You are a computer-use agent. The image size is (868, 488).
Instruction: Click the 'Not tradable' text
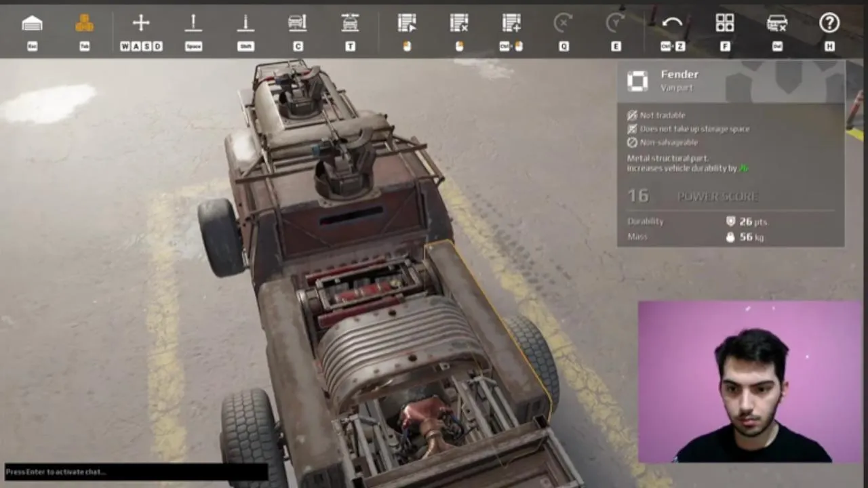[663, 115]
